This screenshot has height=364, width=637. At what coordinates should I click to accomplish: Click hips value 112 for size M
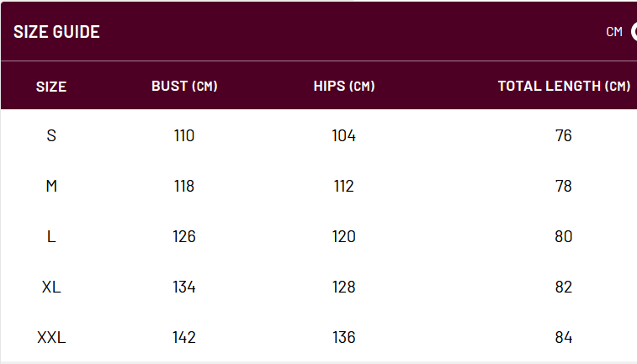[344, 186]
